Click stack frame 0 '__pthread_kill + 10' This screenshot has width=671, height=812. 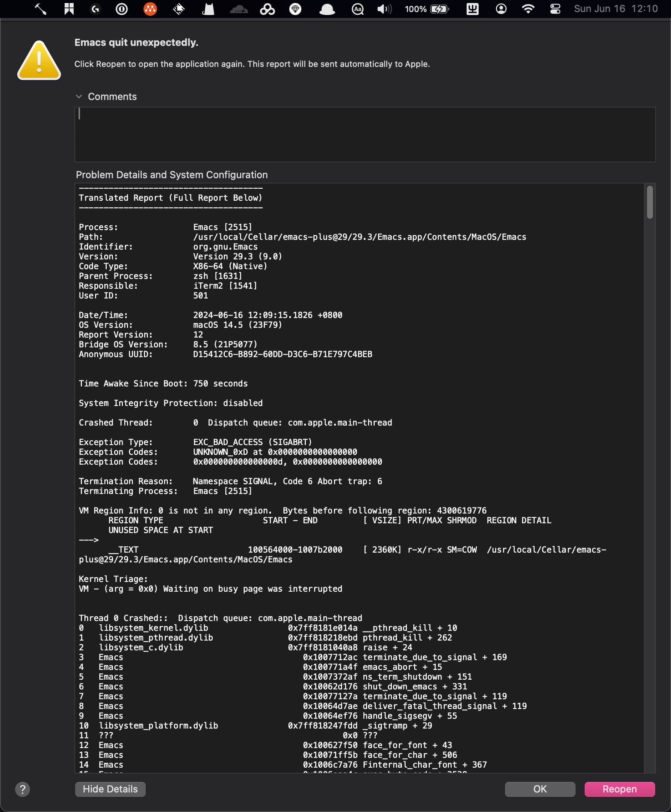point(268,628)
